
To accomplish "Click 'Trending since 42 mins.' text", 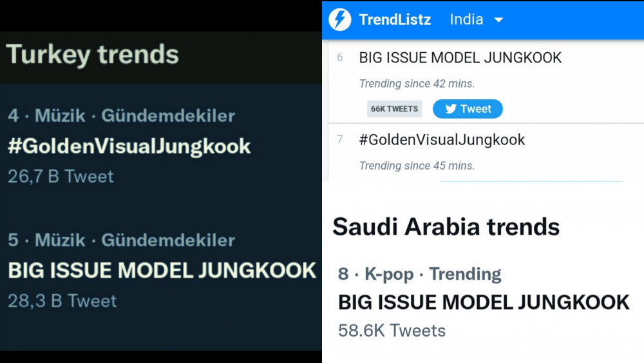I will [x=417, y=84].
